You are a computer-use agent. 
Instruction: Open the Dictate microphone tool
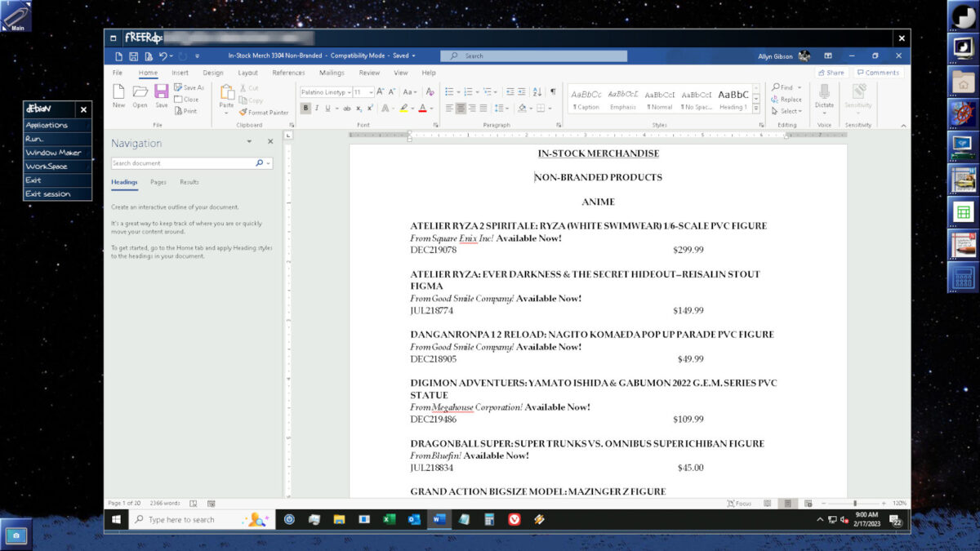pos(824,96)
